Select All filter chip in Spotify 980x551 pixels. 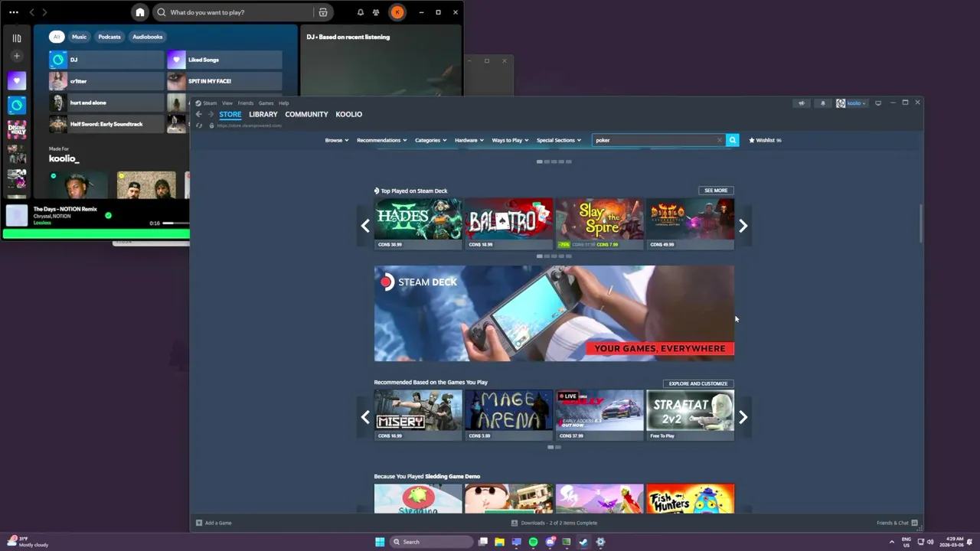[x=56, y=37]
